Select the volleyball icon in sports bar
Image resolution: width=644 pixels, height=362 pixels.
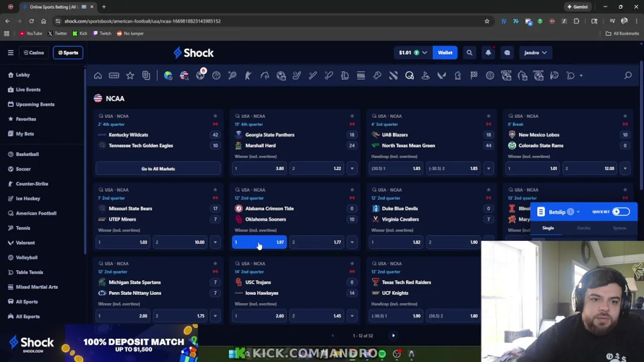point(490,75)
